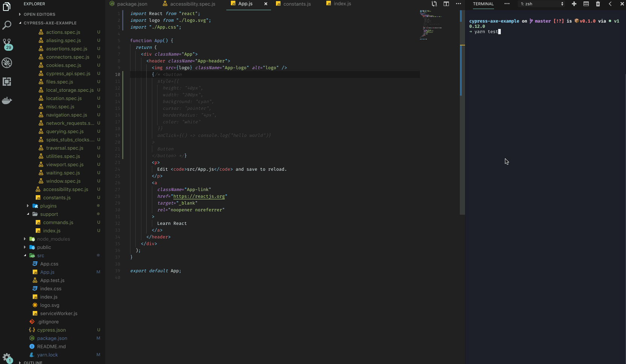
Task: Switch to the accessibility.spec.js tab
Action: (x=189, y=4)
